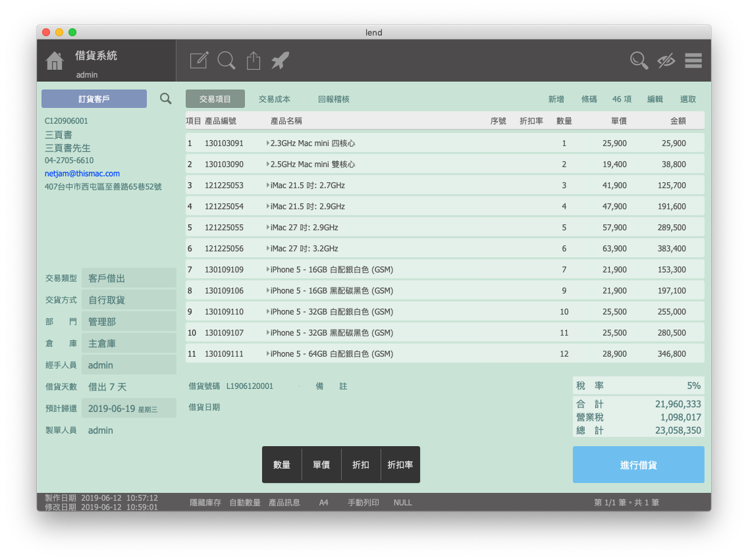Click the share/export icon
Image resolution: width=748 pixels, height=560 pixels.
(x=254, y=61)
